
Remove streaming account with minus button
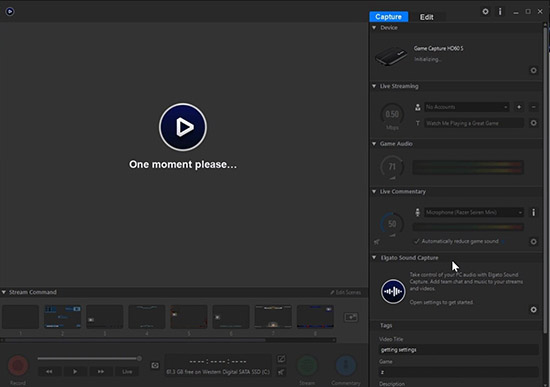pos(533,107)
